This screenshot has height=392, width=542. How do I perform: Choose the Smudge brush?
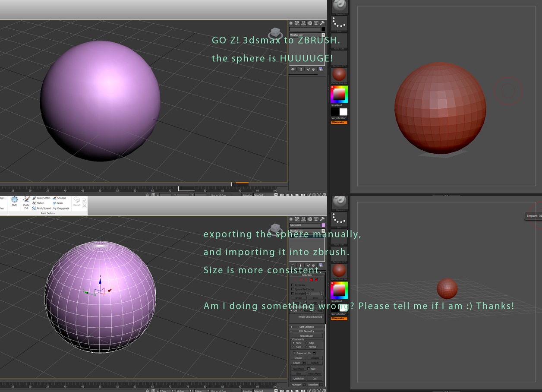pos(60,198)
